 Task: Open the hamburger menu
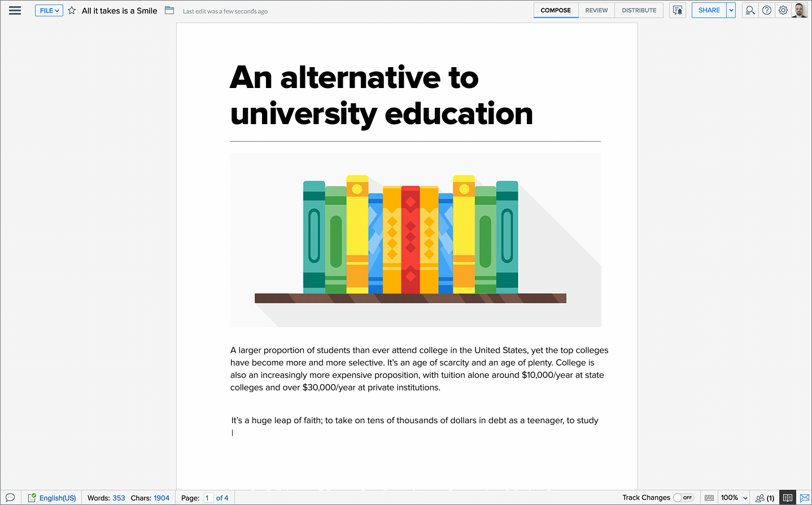tap(15, 11)
